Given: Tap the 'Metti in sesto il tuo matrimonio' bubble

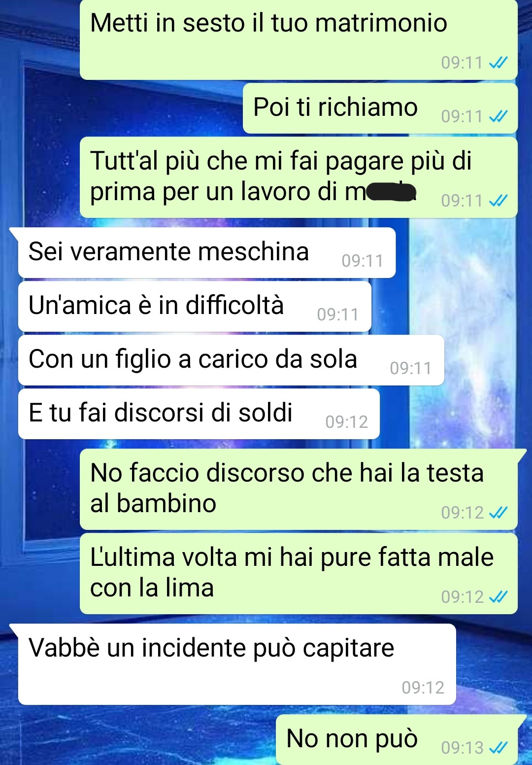Looking at the screenshot, I should [299, 39].
